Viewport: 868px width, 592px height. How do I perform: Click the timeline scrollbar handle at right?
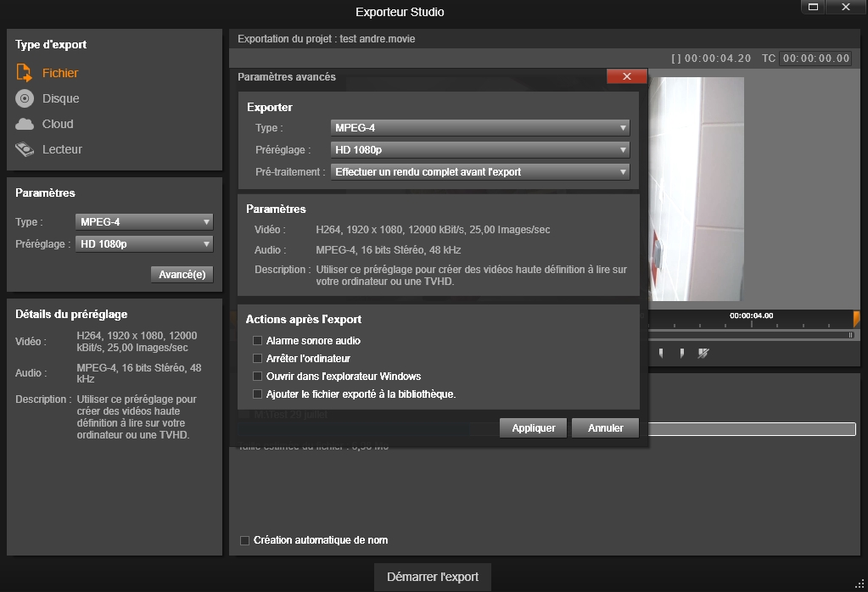tap(851, 335)
